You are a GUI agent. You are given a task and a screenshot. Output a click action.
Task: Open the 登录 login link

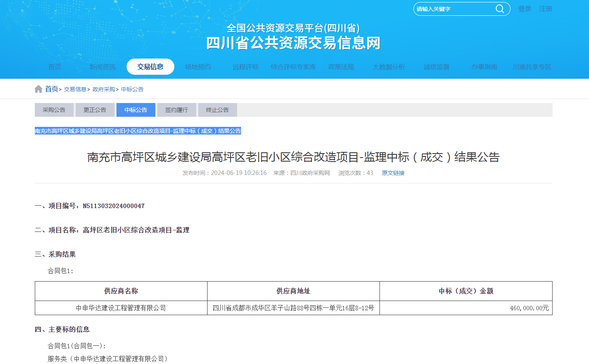point(524,9)
